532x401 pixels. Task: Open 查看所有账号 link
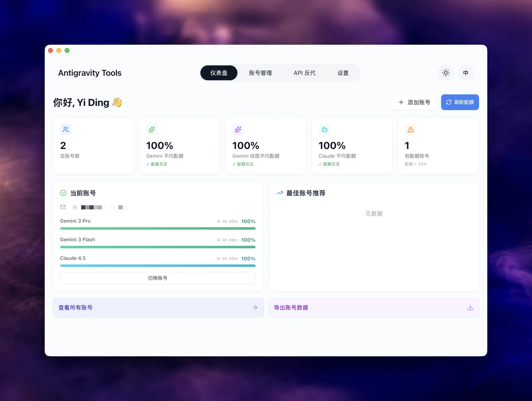coord(75,308)
